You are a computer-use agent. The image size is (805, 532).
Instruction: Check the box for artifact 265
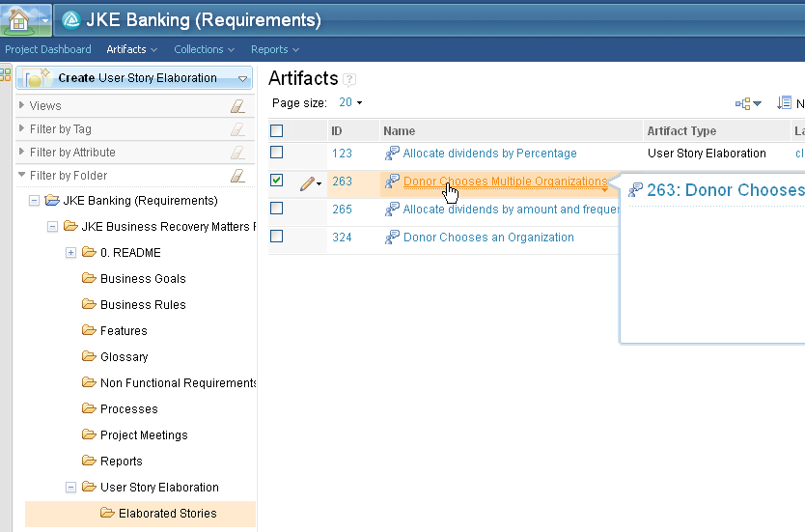276,208
